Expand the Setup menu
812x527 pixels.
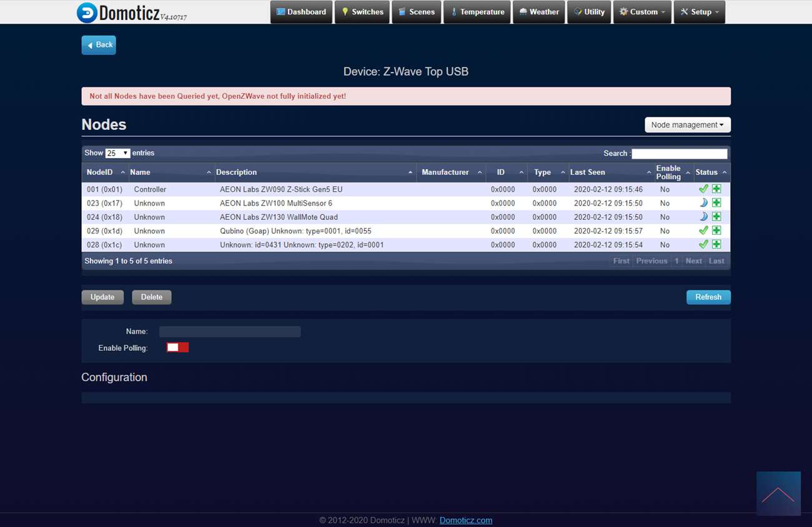coord(699,12)
